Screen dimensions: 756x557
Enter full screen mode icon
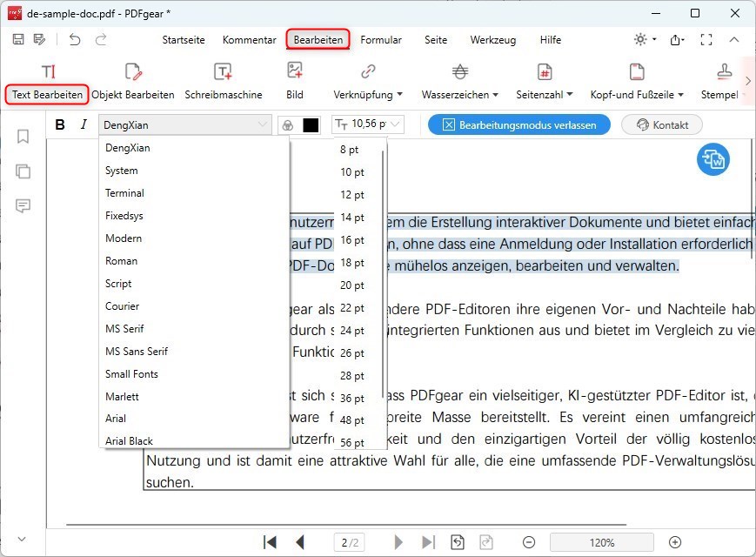tap(706, 39)
